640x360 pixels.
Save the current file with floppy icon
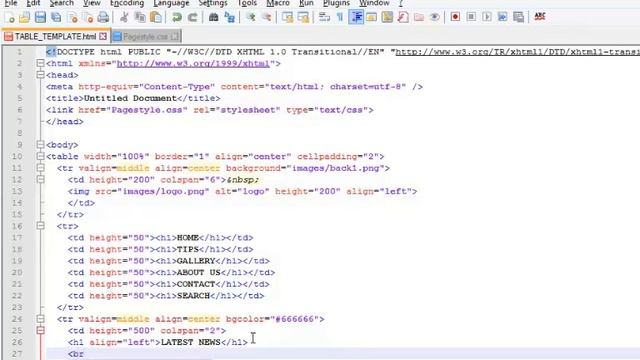point(40,17)
